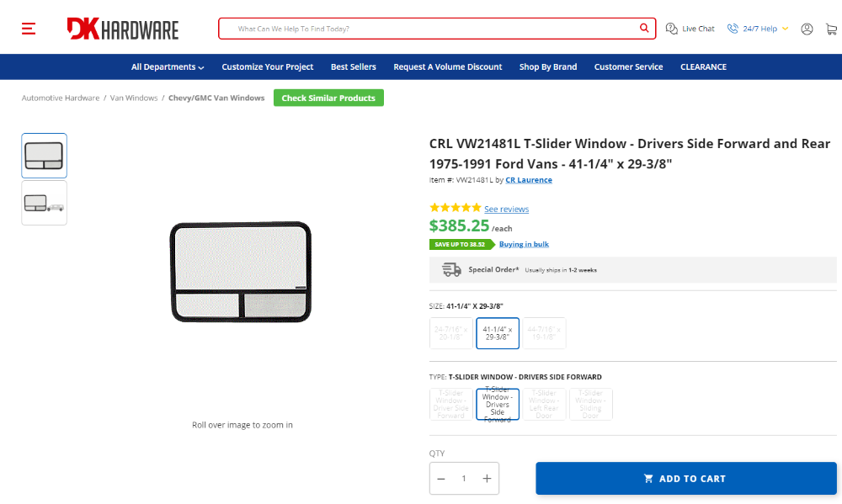Click the search magnifier icon
Screen dimensions: 842x504
click(x=644, y=28)
